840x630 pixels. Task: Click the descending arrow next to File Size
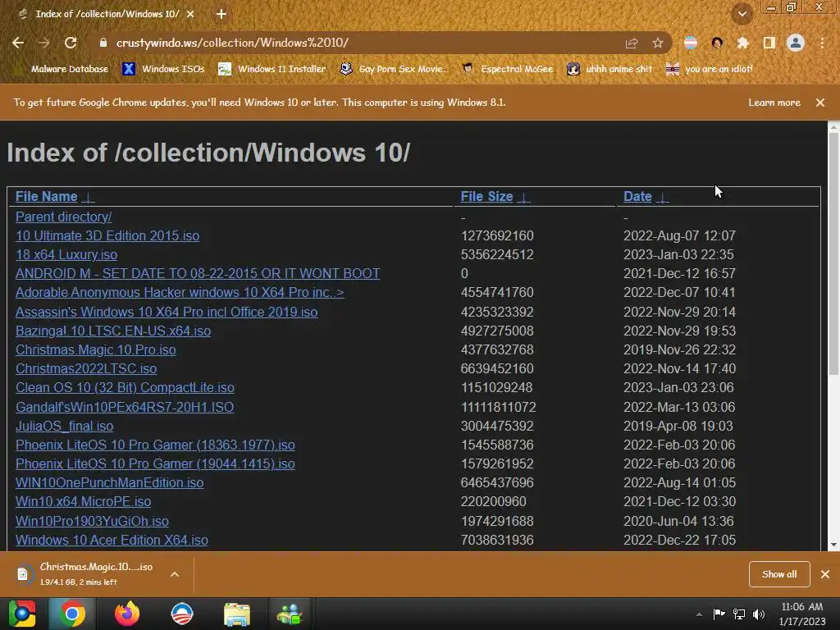point(524,197)
